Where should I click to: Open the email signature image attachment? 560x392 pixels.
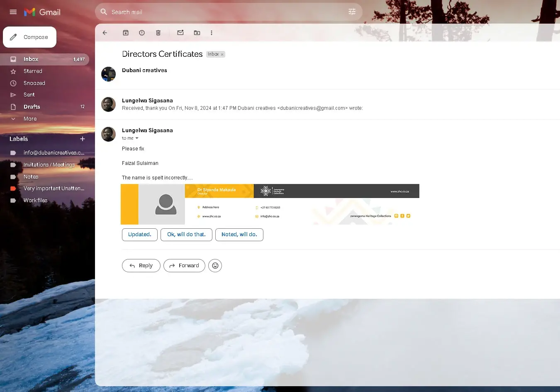(270, 204)
